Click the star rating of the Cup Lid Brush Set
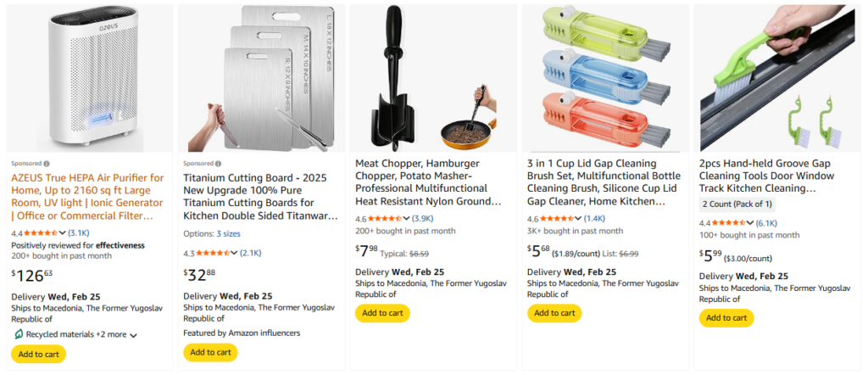The width and height of the screenshot is (868, 375). [555, 219]
